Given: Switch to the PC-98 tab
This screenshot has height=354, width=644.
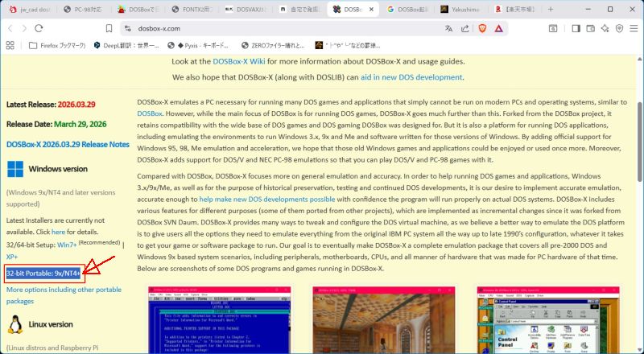Looking at the screenshot, I should 87,9.
